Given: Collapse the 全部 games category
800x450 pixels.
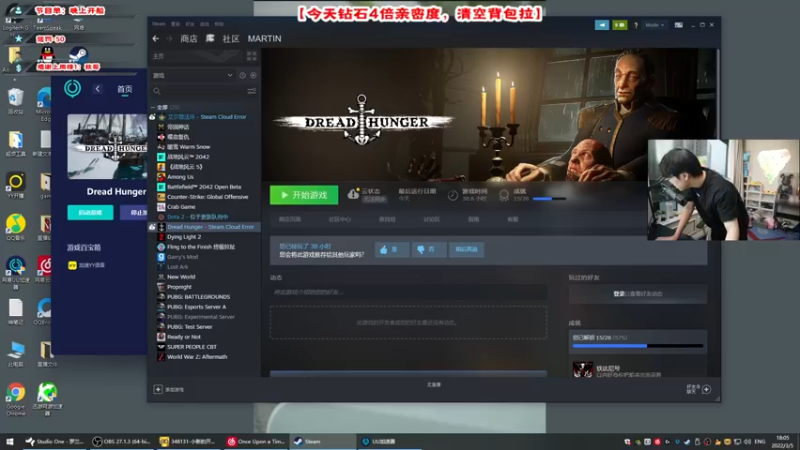Looking at the screenshot, I should pyautogui.click(x=153, y=107).
